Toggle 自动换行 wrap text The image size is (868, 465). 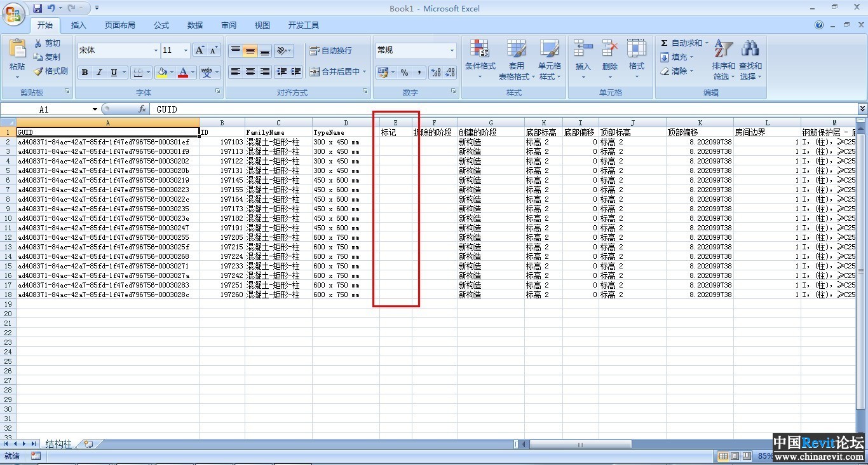(330, 51)
